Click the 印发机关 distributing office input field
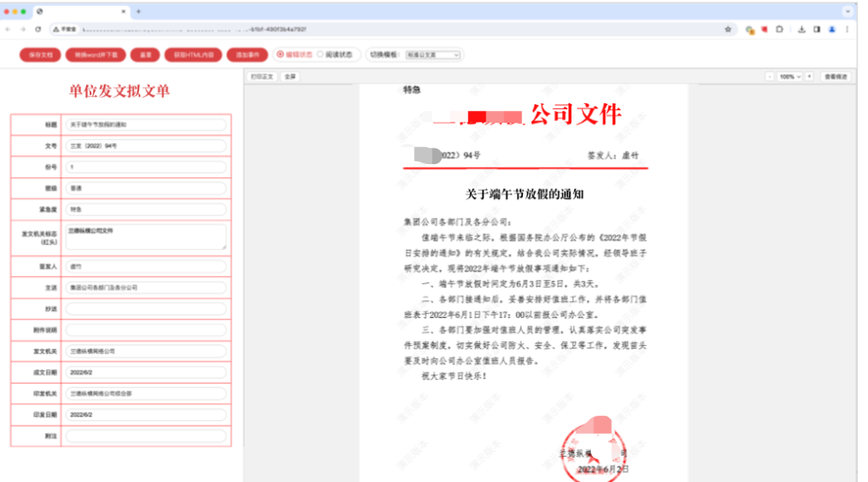Screen dimensions: 868x482 pyautogui.click(x=146, y=393)
